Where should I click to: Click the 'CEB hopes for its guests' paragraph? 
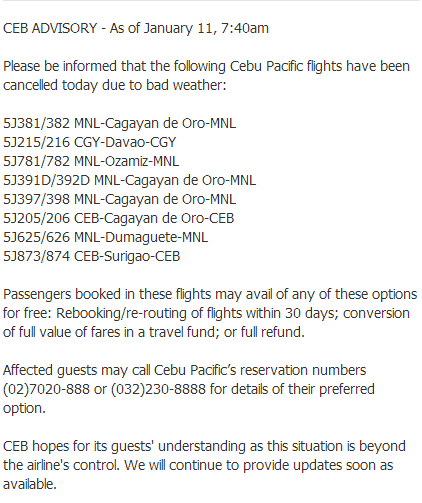tap(204, 465)
